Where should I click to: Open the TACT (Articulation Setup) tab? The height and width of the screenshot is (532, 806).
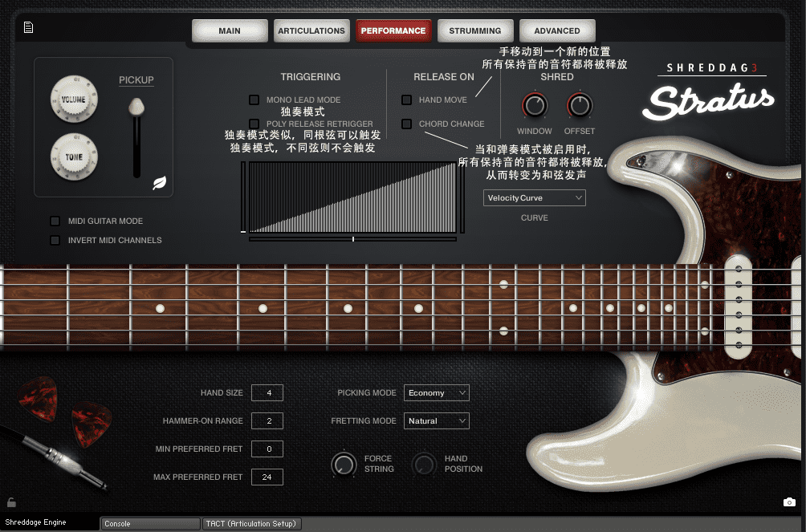[x=252, y=524]
